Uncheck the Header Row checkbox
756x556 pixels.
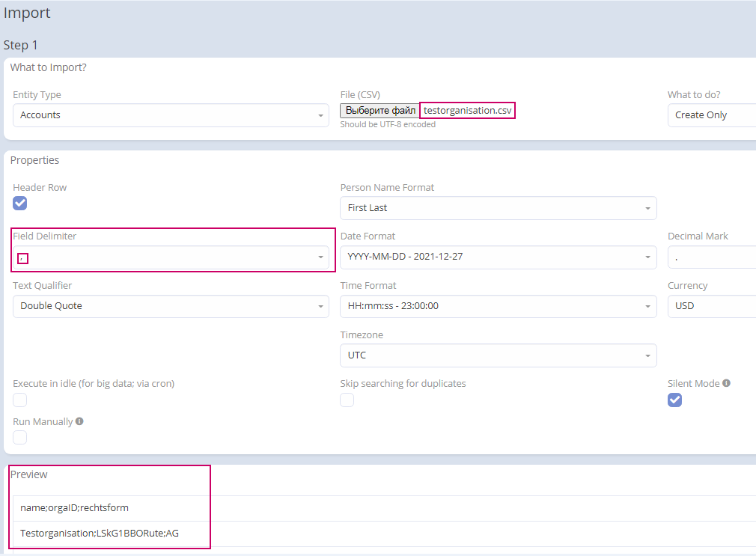point(20,204)
